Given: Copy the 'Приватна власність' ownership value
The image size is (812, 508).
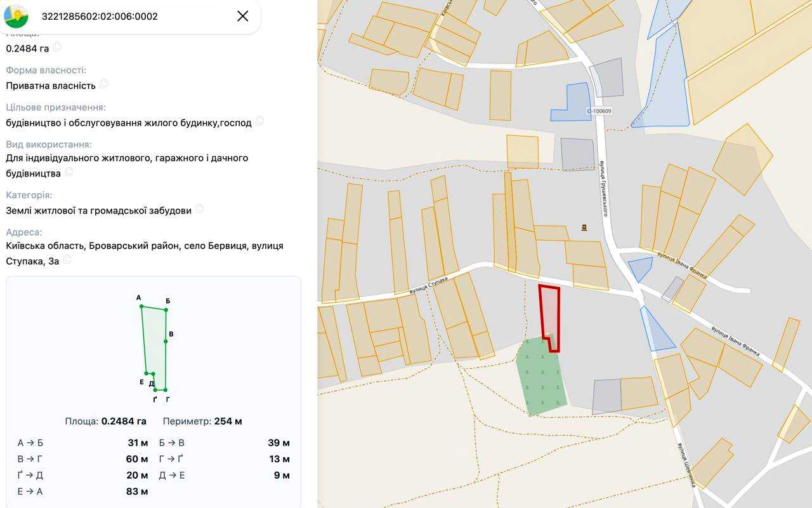Looking at the screenshot, I should (x=103, y=84).
